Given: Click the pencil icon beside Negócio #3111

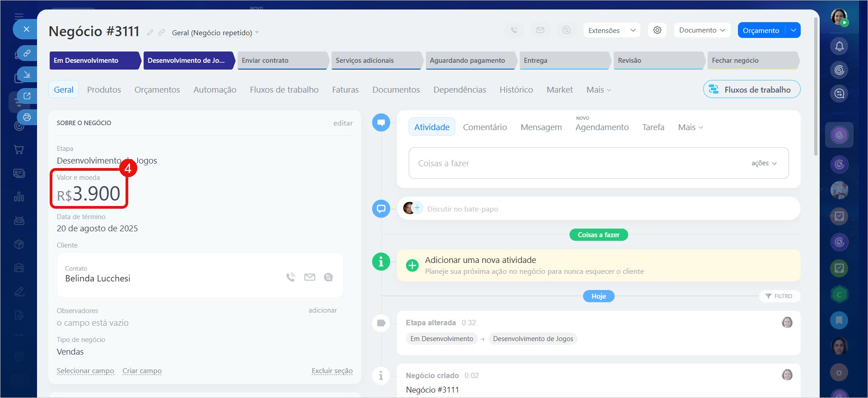Looking at the screenshot, I should 150,33.
